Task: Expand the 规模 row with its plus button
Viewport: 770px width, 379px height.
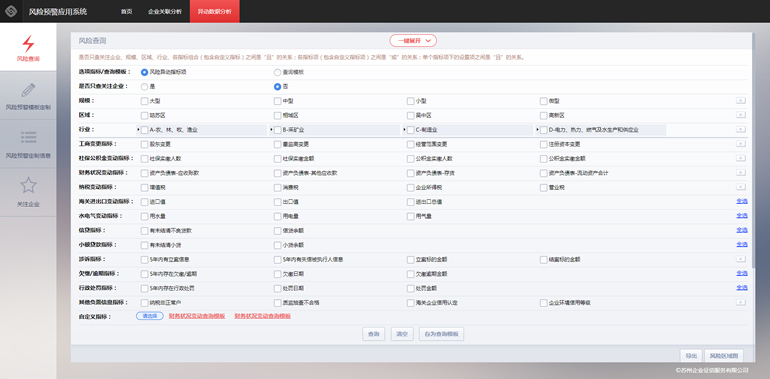Action: [741, 101]
